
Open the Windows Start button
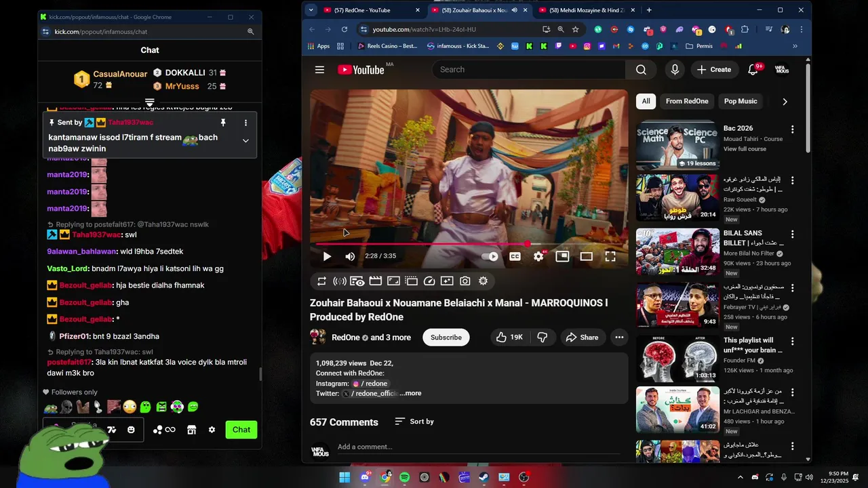(345, 477)
